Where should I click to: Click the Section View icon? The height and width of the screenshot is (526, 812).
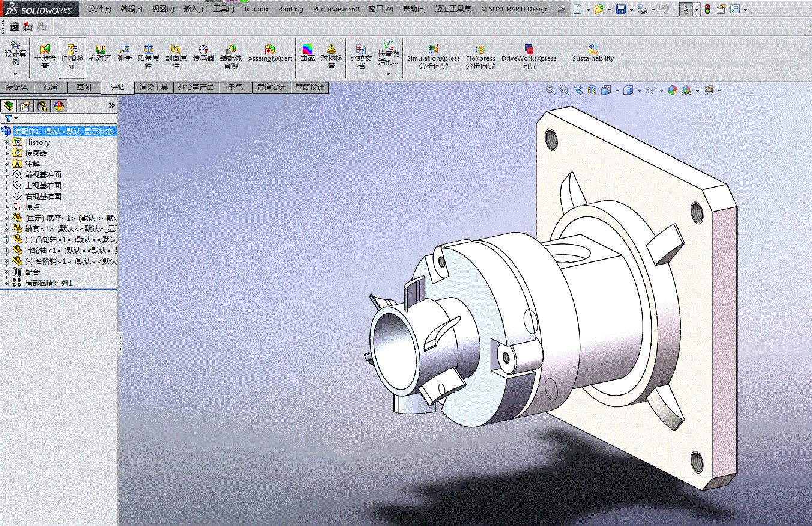(x=592, y=90)
